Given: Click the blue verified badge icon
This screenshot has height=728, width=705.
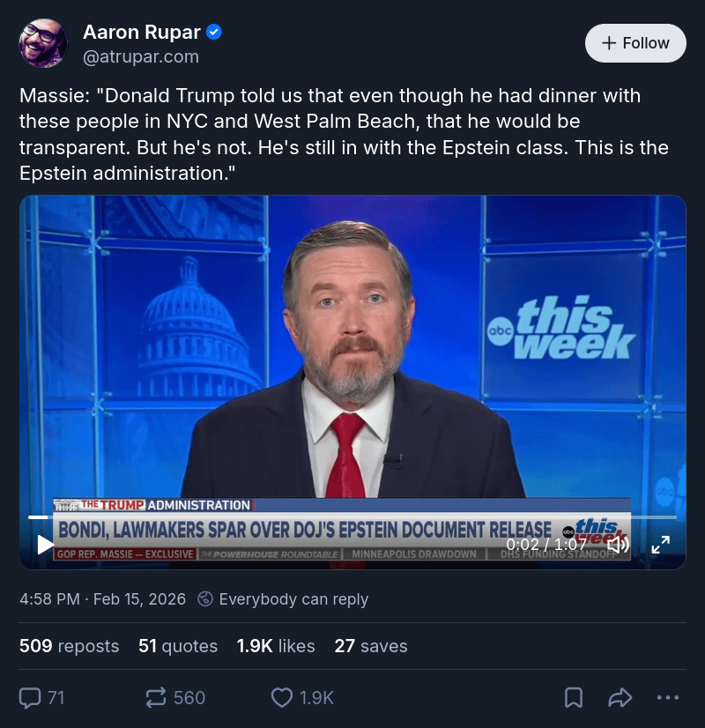Looking at the screenshot, I should click(x=214, y=32).
